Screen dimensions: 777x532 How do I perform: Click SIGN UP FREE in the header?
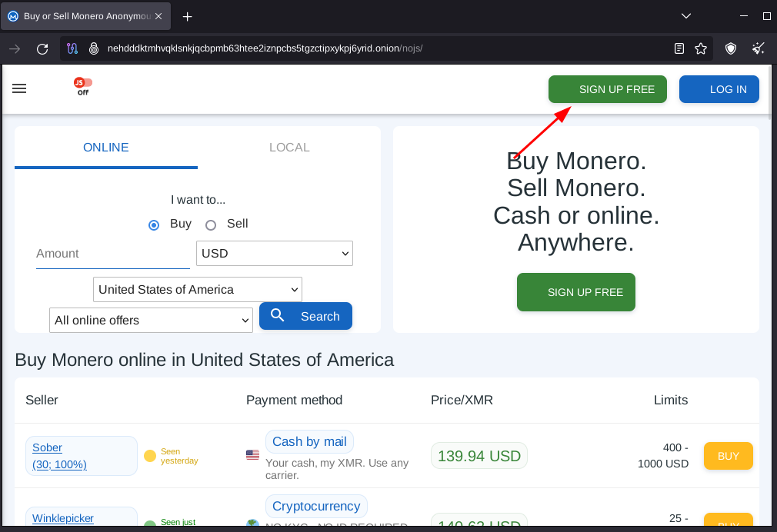[x=608, y=89]
